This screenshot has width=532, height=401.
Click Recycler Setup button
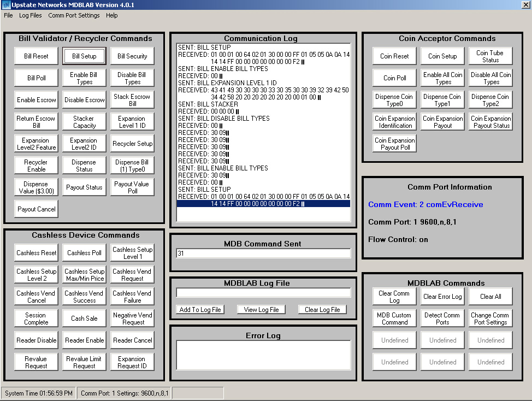coord(132,144)
